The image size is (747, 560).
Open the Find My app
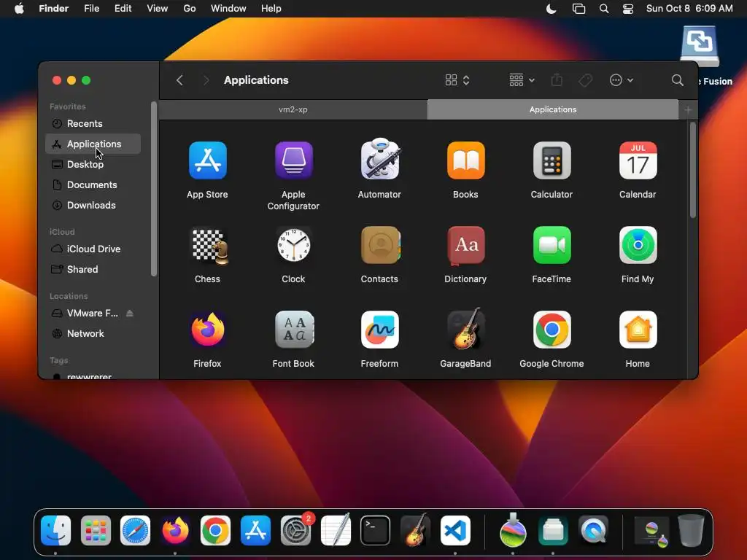[x=638, y=245]
